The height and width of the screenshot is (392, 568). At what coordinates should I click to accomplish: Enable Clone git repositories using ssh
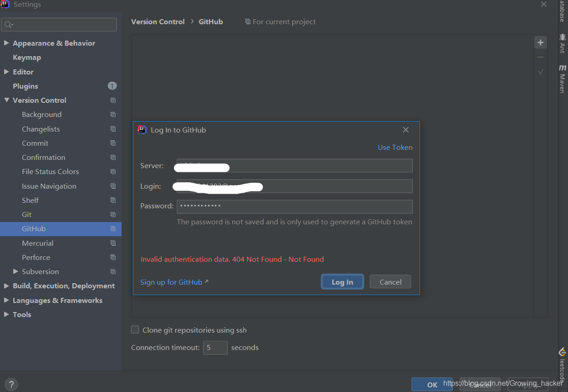point(135,329)
